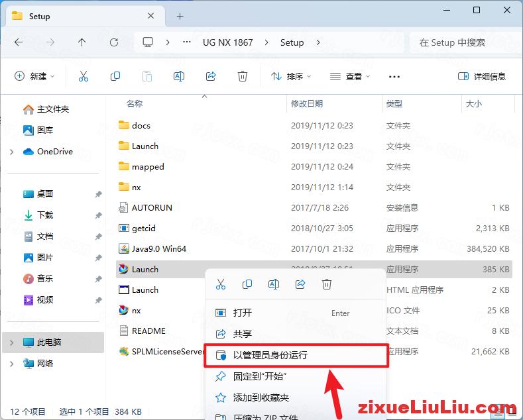The width and height of the screenshot is (523, 420).
Task: Open UG NX 1867 breadcrumb folder
Action: pyautogui.click(x=228, y=42)
